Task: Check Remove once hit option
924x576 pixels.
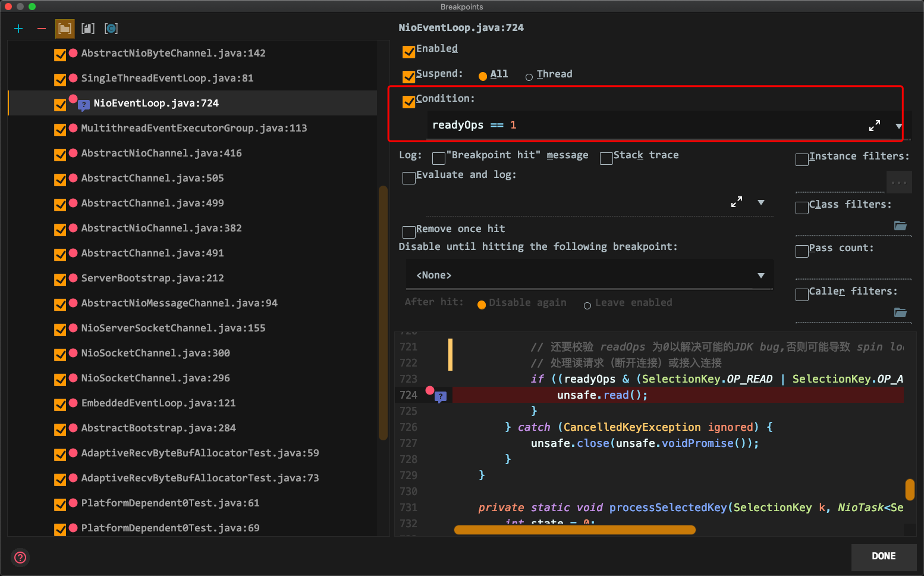Action: [408, 232]
